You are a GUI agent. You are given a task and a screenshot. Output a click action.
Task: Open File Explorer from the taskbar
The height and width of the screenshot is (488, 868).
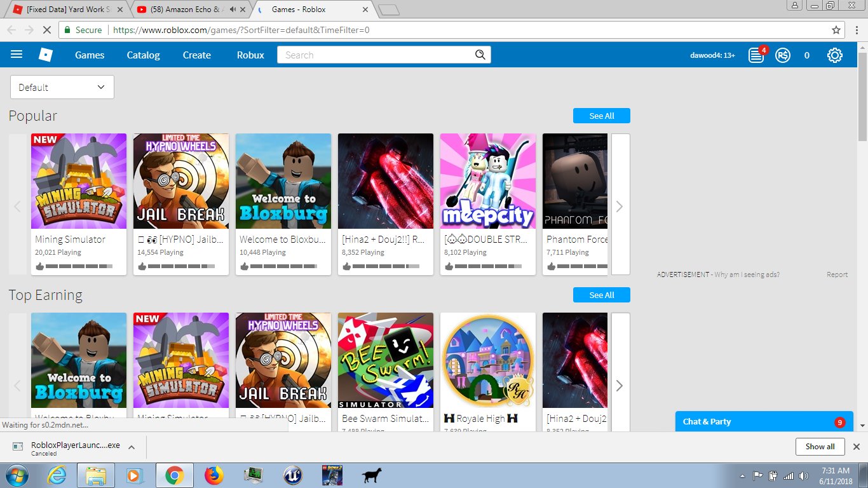click(96, 475)
